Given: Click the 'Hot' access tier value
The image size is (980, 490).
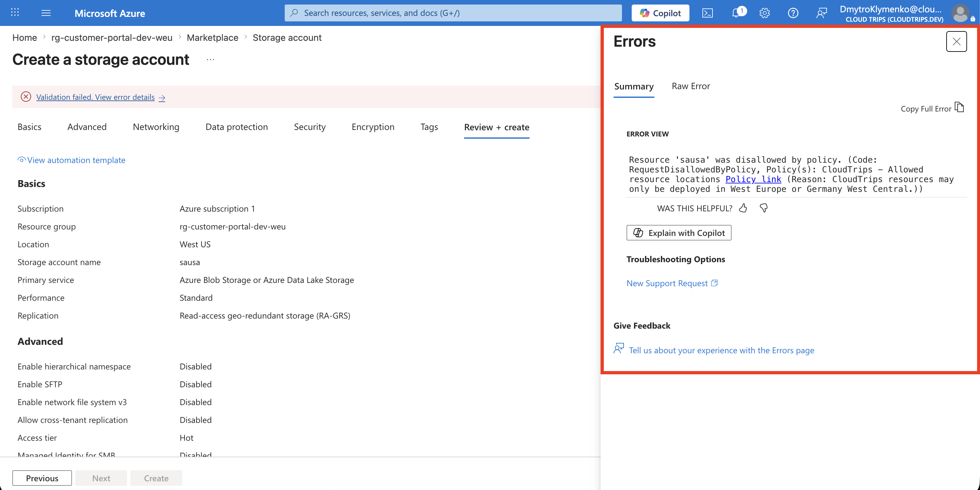Looking at the screenshot, I should [186, 438].
